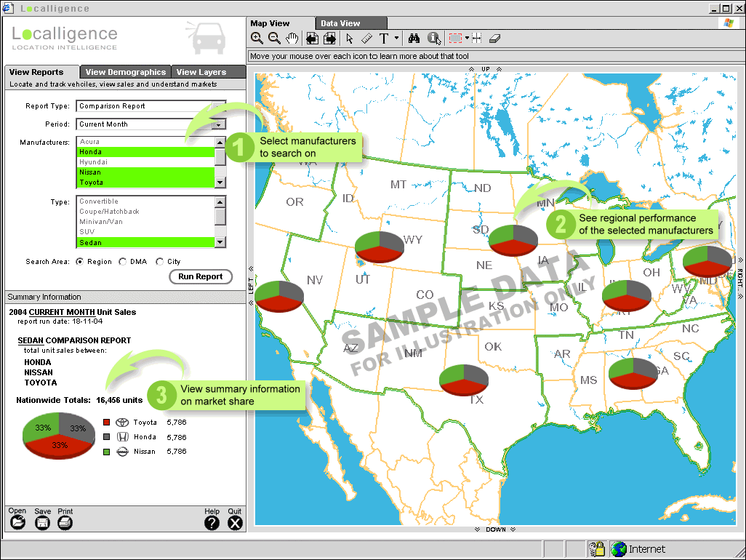
Task: Click the red Toyota legend swatch
Action: click(107, 423)
